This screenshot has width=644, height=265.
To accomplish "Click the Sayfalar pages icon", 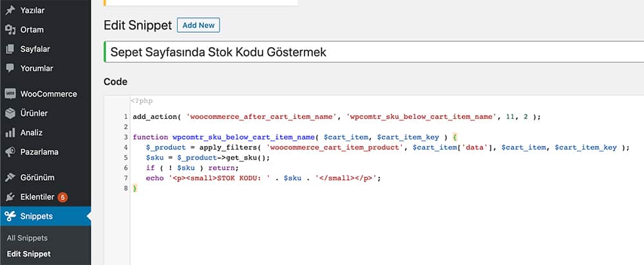I will coord(10,49).
